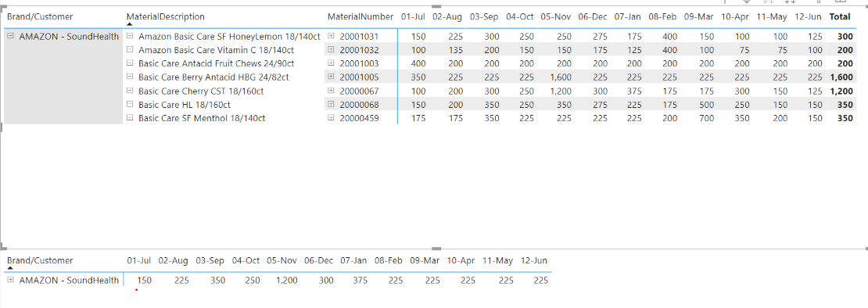Expand AMAZON - SoundHealth in bottom matrix
Image resolution: width=868 pixels, height=308 pixels.
[x=11, y=281]
